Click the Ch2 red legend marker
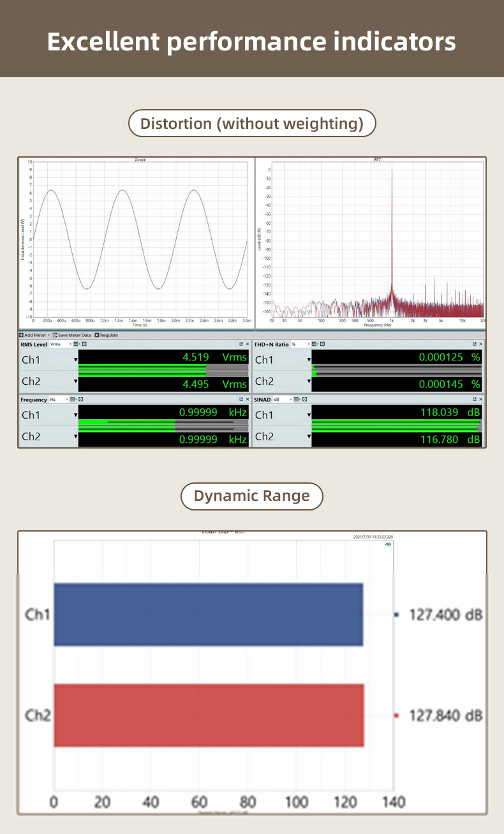This screenshot has height=834, width=504. click(396, 716)
